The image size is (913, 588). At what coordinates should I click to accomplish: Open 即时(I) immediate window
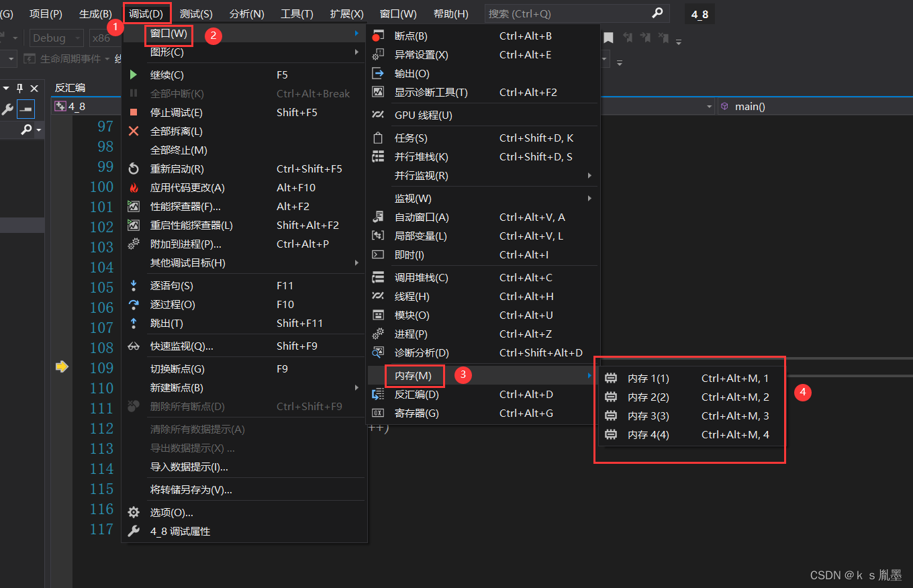pyautogui.click(x=482, y=255)
